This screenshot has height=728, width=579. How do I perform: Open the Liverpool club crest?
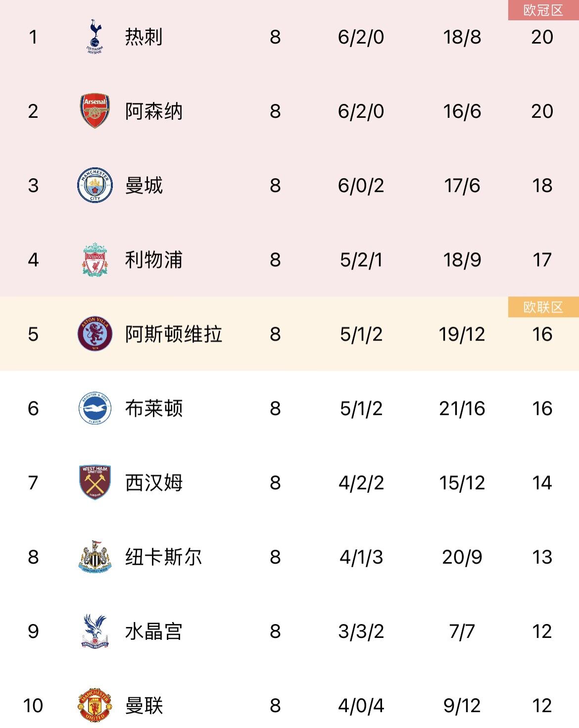pos(95,260)
